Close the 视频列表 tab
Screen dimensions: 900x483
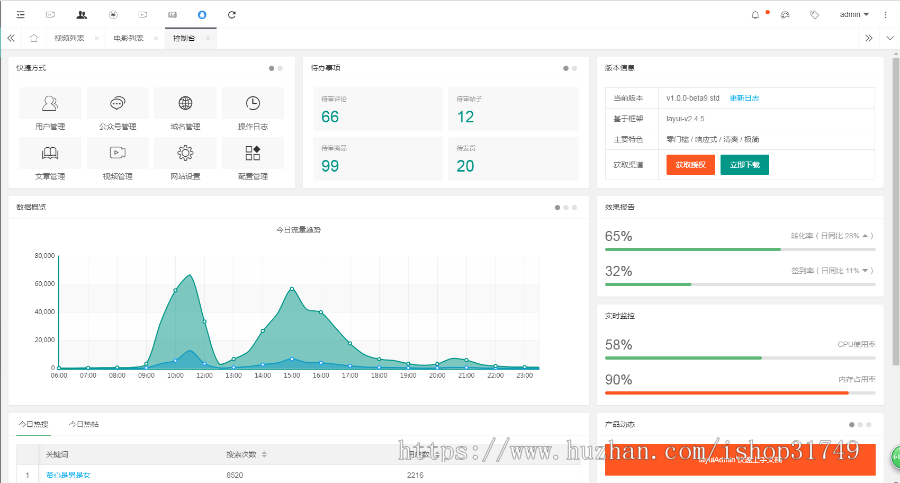click(96, 38)
